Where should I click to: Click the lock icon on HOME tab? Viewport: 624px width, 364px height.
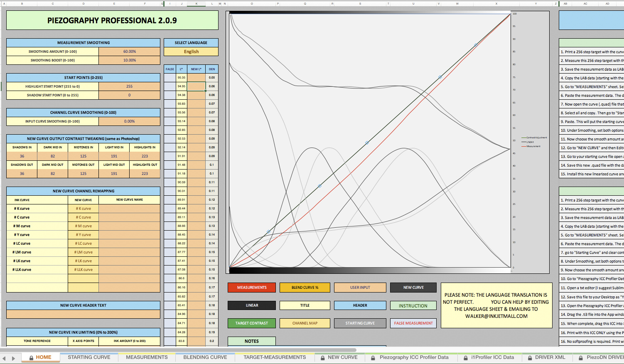tap(31, 357)
